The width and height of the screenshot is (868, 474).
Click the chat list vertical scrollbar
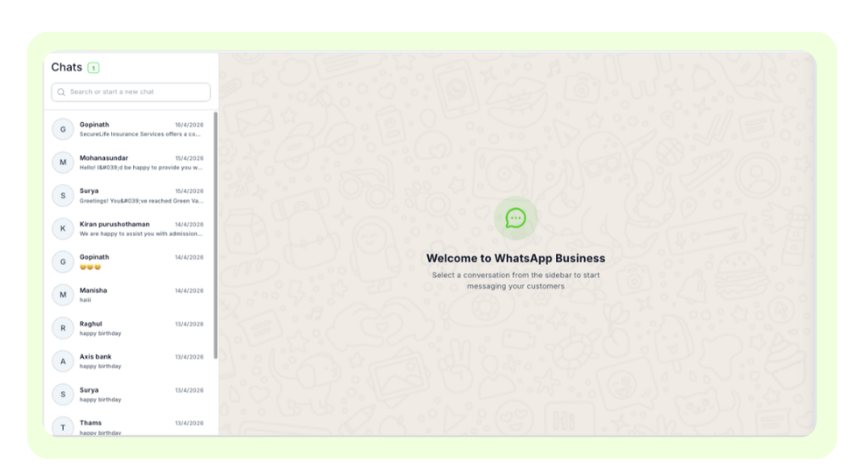pos(215,236)
